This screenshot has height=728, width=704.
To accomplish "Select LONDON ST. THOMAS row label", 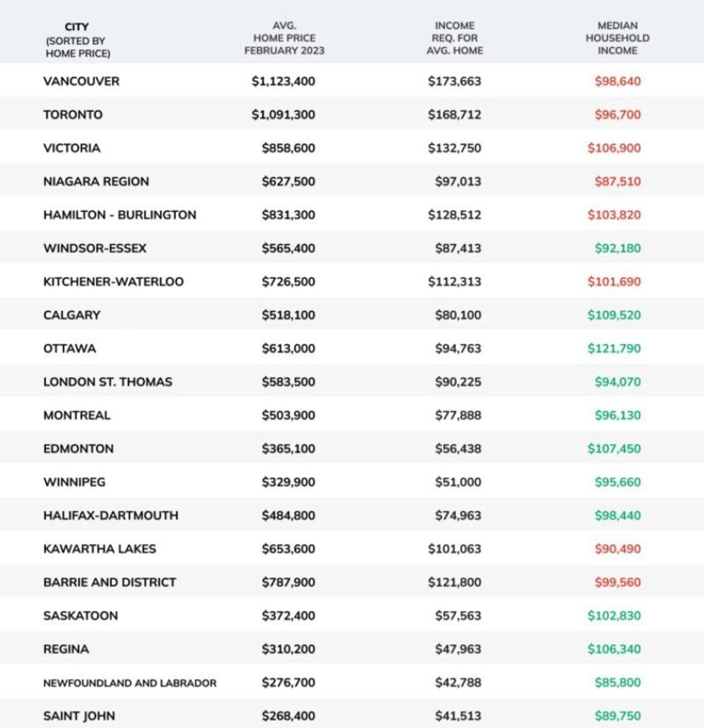I will coord(108,382).
